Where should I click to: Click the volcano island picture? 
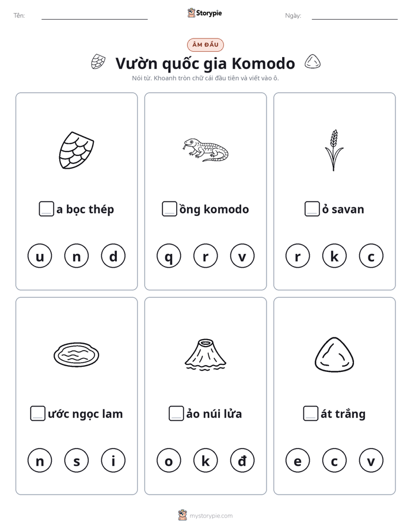pos(205,355)
